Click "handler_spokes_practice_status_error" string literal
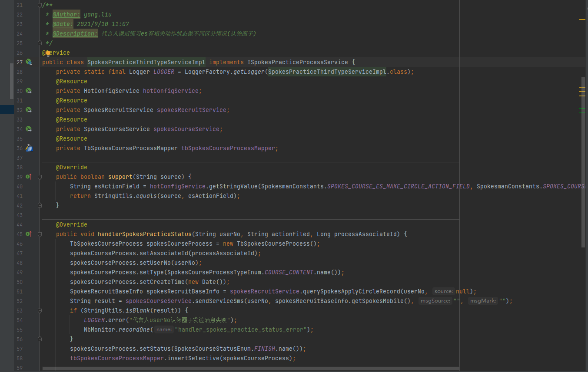This screenshot has width=588, height=372. (241, 329)
